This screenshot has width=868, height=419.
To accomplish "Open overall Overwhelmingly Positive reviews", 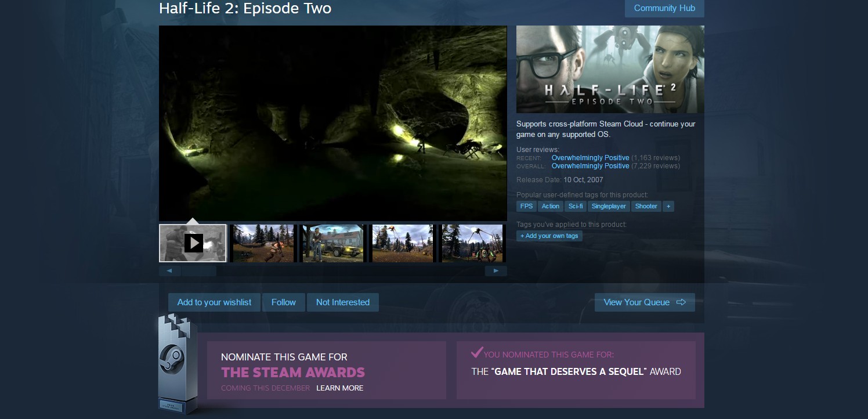I will point(590,166).
